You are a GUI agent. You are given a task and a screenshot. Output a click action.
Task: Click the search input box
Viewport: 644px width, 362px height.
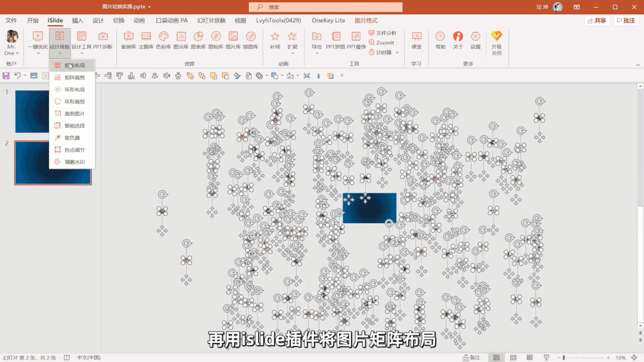[x=326, y=7]
